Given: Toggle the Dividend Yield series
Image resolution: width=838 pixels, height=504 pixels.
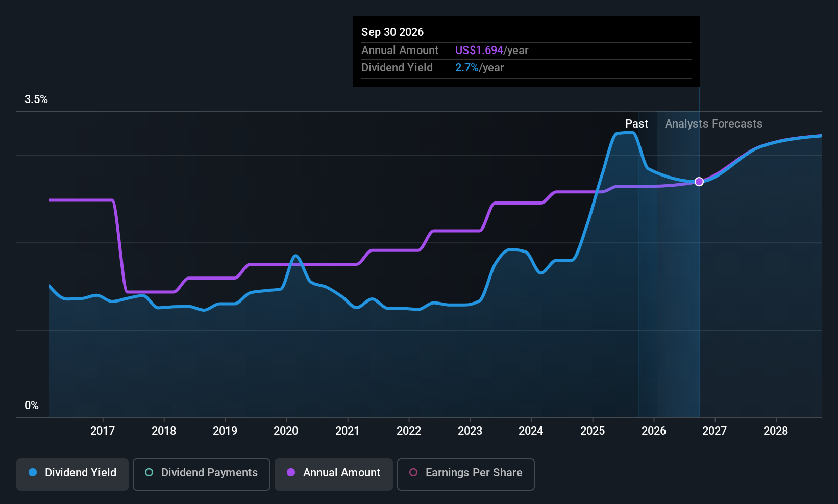Looking at the screenshot, I should tap(72, 474).
